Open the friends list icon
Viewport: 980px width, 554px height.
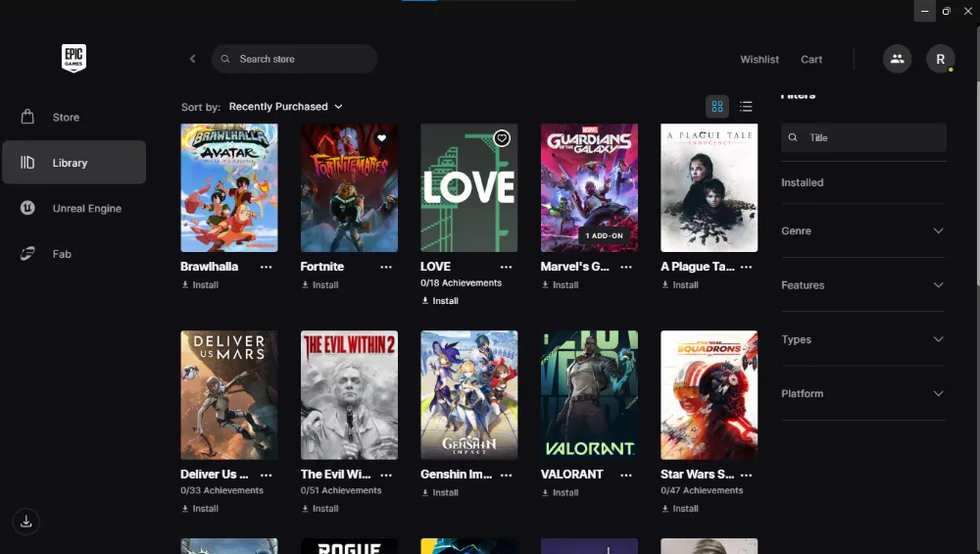[897, 59]
